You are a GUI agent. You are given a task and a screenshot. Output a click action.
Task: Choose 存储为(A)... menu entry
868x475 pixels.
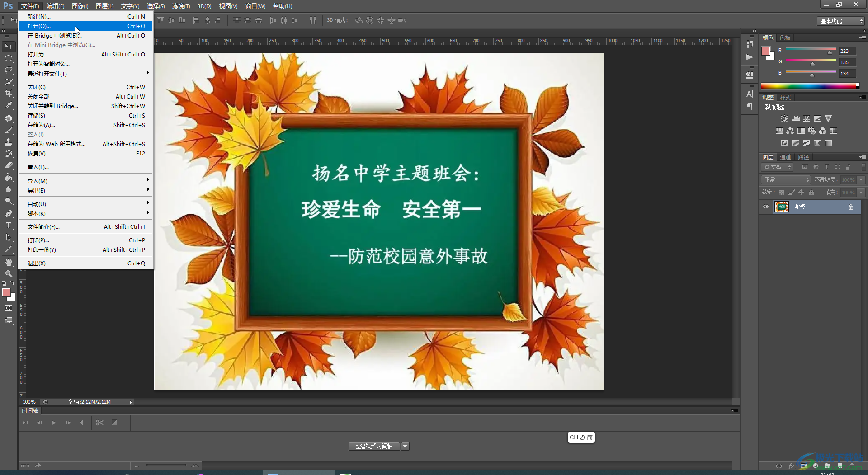tap(86, 125)
